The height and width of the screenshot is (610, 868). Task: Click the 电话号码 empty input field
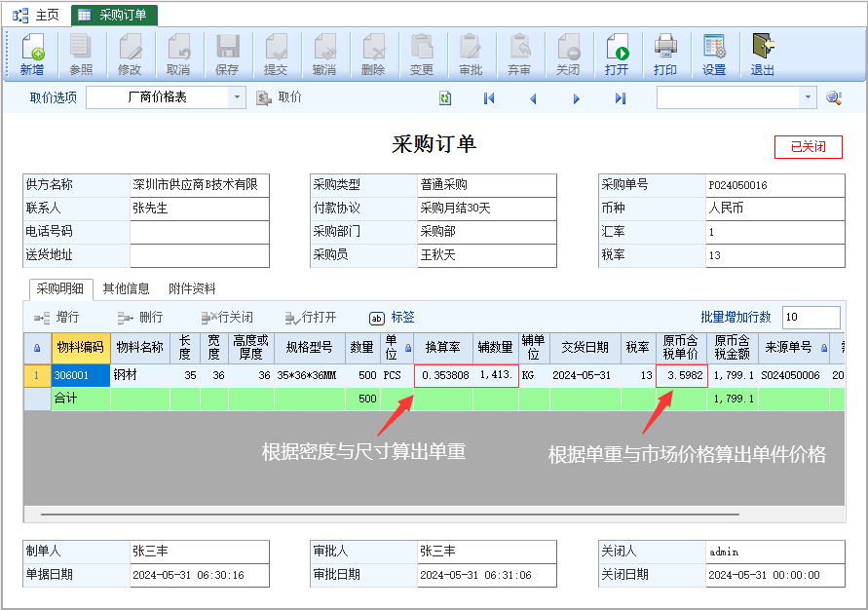[x=200, y=232]
